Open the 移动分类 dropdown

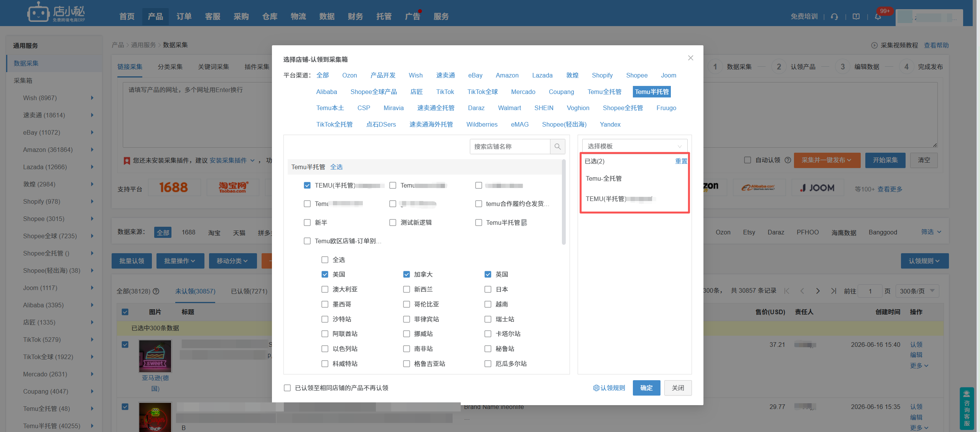coord(232,261)
